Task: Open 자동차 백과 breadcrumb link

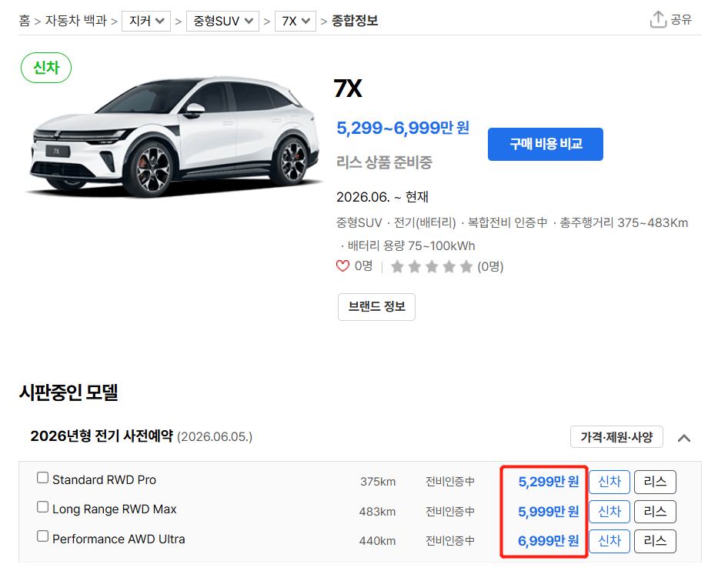Action: [x=75, y=21]
